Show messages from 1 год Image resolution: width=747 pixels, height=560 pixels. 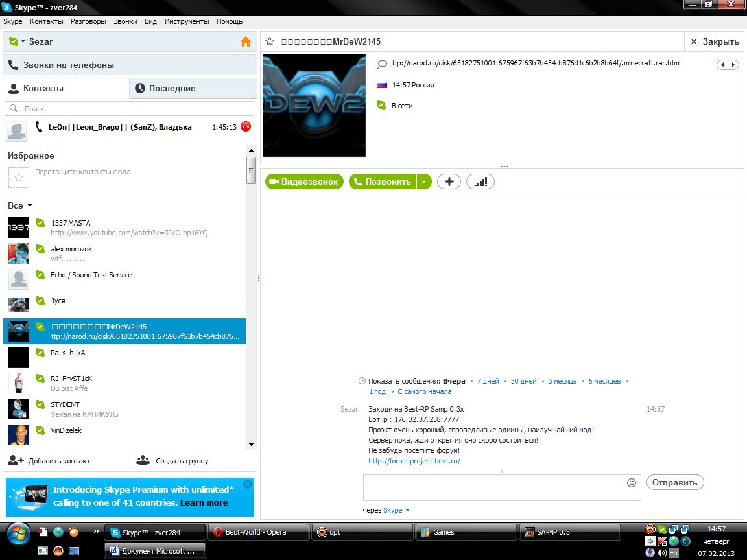click(x=377, y=391)
